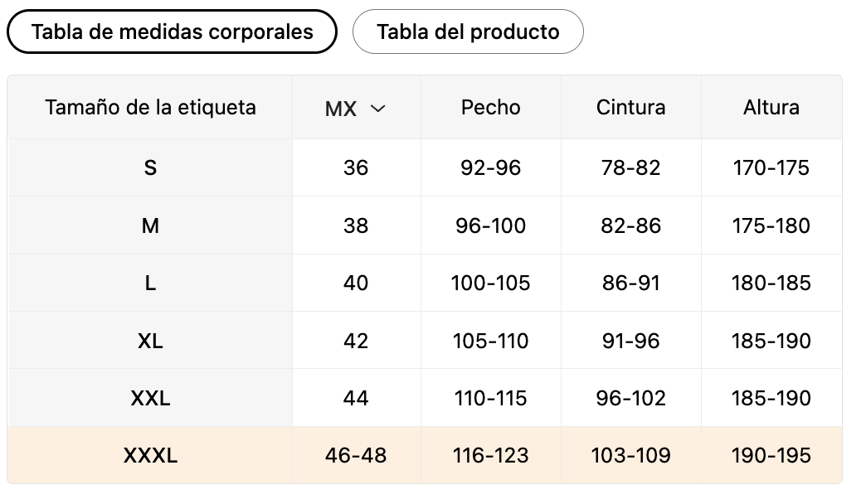Click the 190-195 height cell

[771, 455]
